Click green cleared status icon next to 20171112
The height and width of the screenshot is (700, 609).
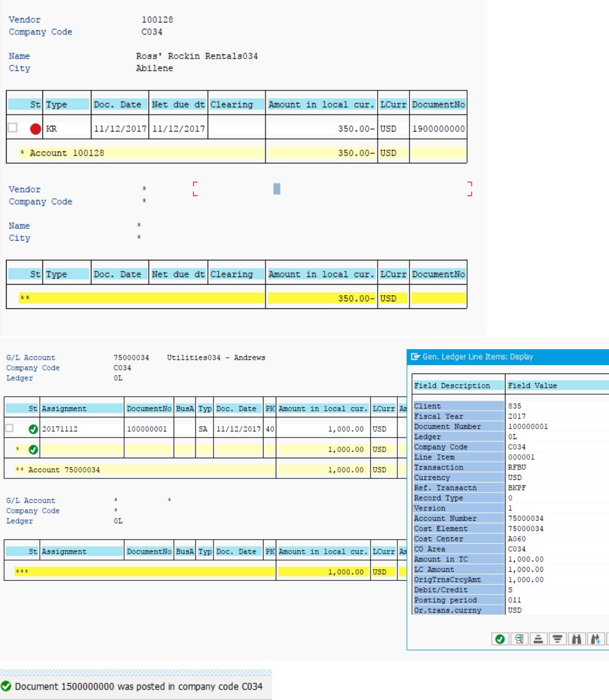pyautogui.click(x=33, y=429)
